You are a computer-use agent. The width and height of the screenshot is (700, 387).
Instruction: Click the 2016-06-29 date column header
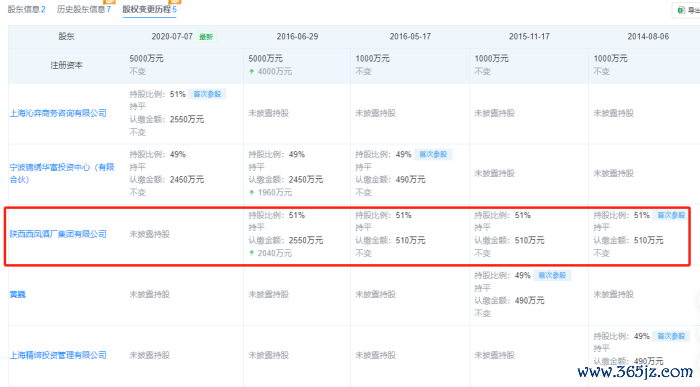(x=297, y=37)
